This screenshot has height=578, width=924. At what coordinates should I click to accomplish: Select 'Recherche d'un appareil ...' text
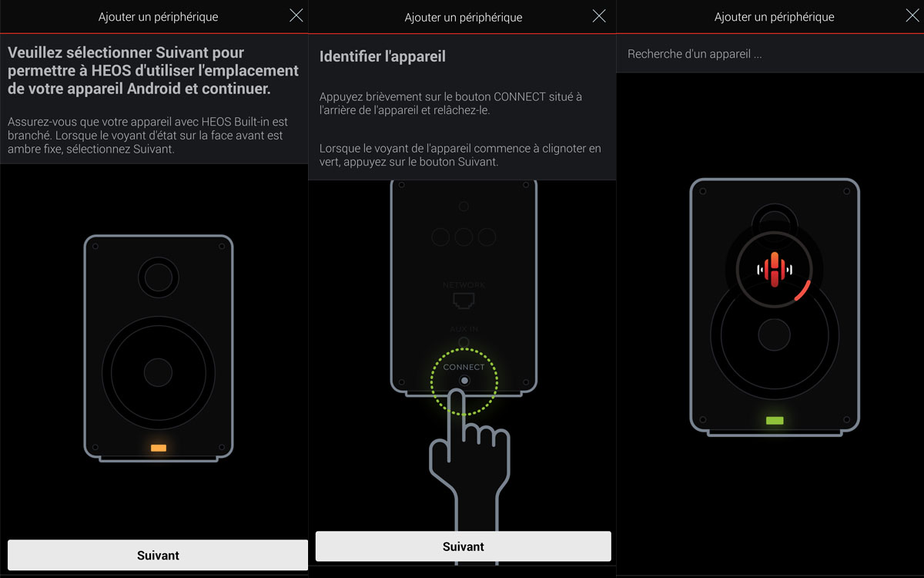[695, 54]
